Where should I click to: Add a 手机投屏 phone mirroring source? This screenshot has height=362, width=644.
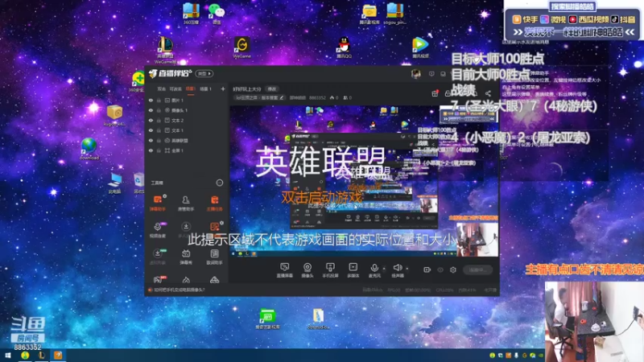(x=330, y=270)
